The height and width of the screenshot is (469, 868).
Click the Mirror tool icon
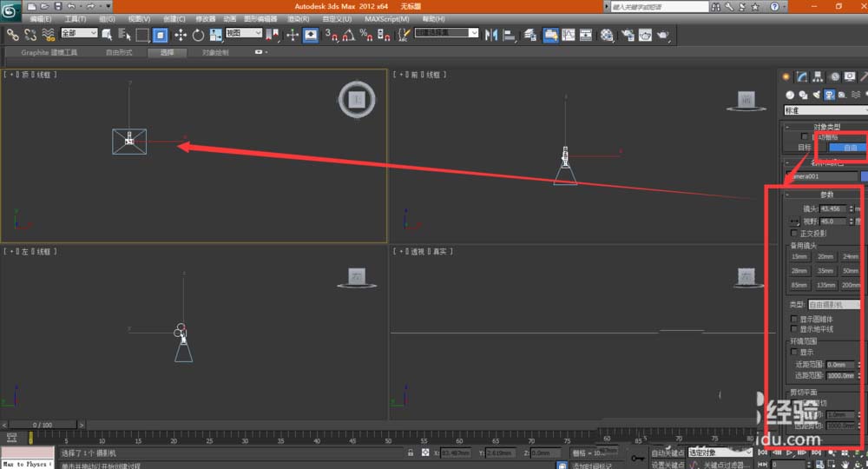[x=490, y=35]
